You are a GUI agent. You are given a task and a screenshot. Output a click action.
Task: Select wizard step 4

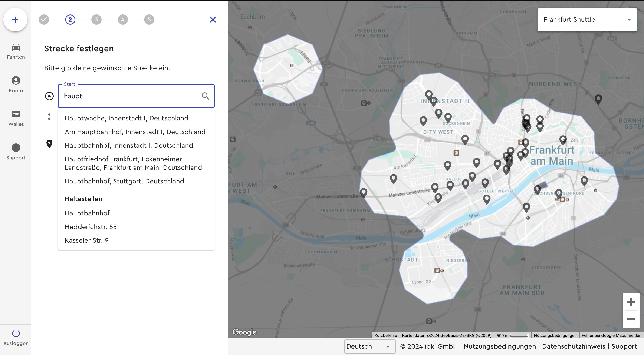[123, 20]
